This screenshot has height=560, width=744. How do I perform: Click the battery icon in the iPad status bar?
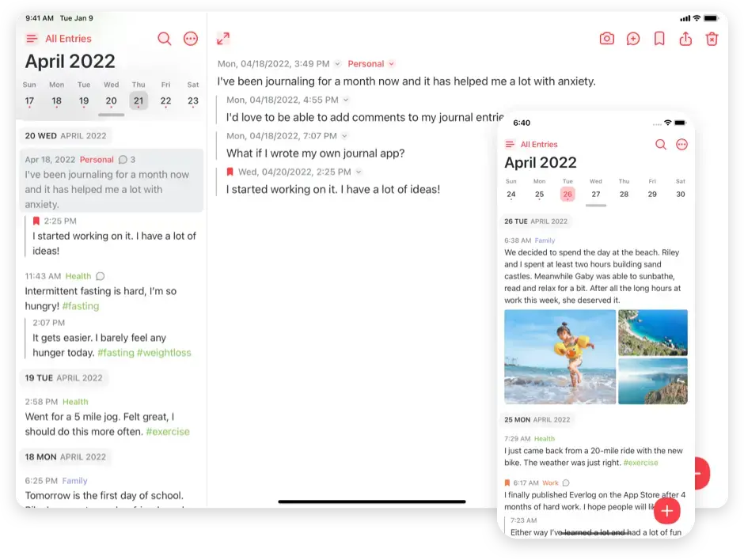[x=711, y=18]
